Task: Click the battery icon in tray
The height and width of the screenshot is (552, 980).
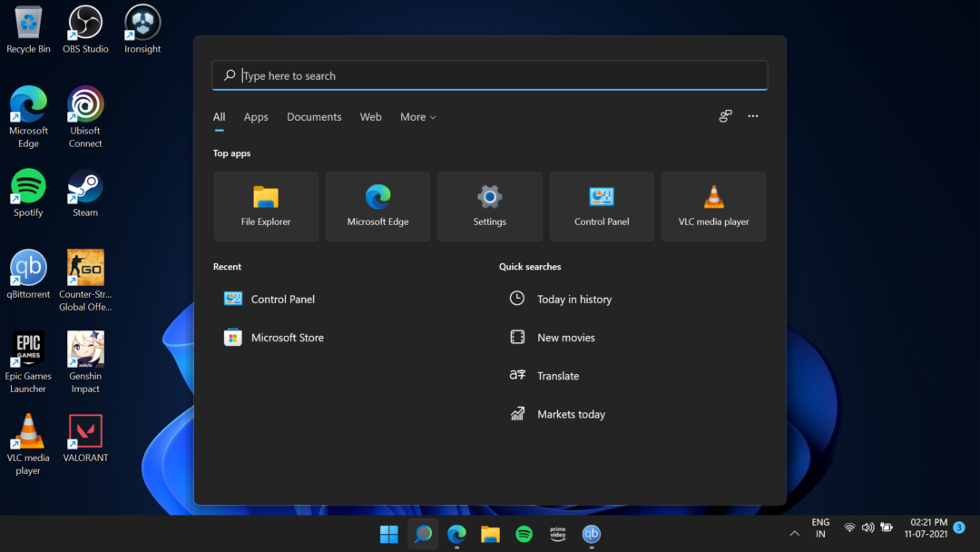Action: tap(887, 527)
